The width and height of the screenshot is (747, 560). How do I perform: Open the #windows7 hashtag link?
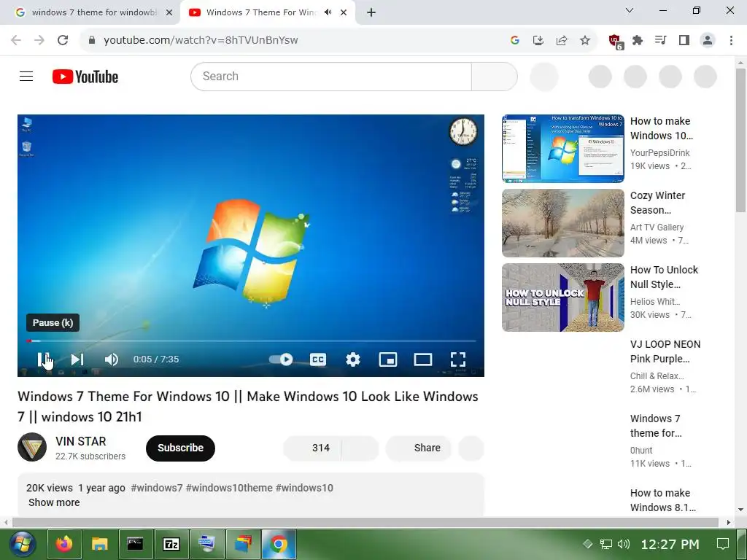pyautogui.click(x=157, y=488)
